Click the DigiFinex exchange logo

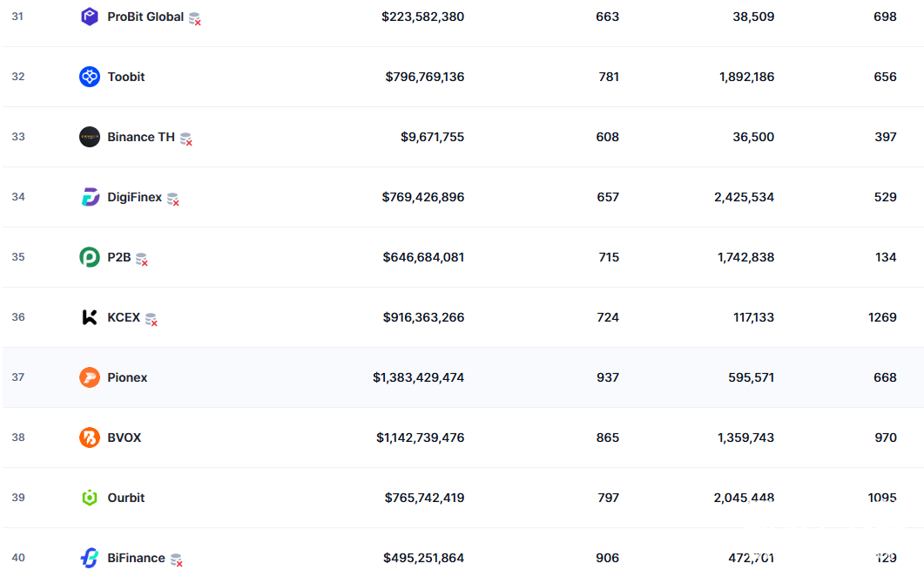click(90, 197)
